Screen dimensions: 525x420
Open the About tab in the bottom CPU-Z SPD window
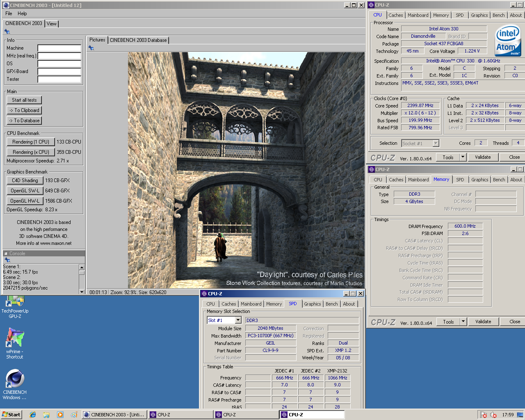[349, 304]
